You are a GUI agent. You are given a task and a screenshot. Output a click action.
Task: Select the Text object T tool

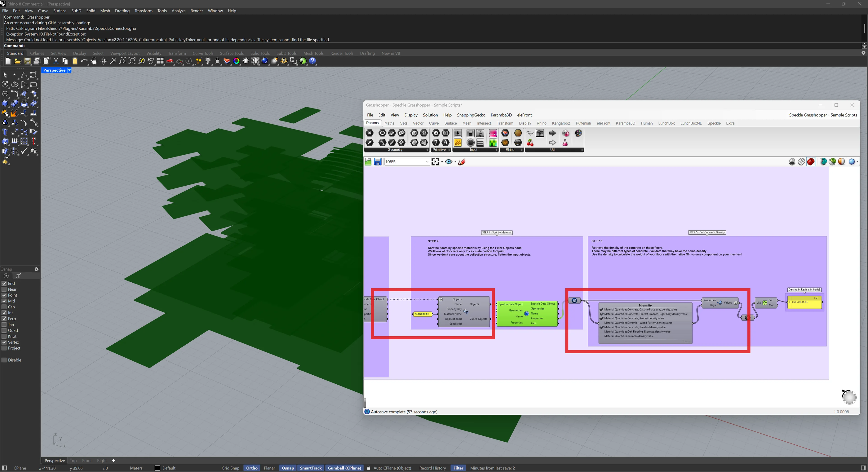(x=5, y=132)
